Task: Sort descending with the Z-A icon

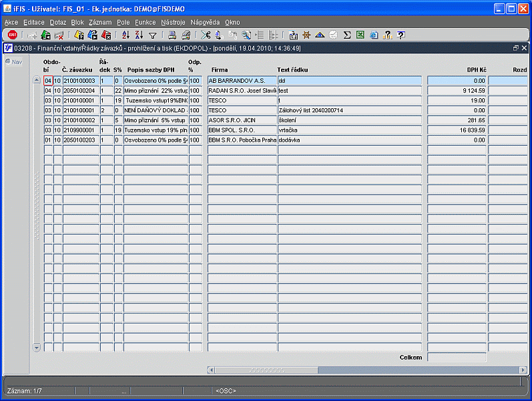Action: pyautogui.click(x=139, y=35)
